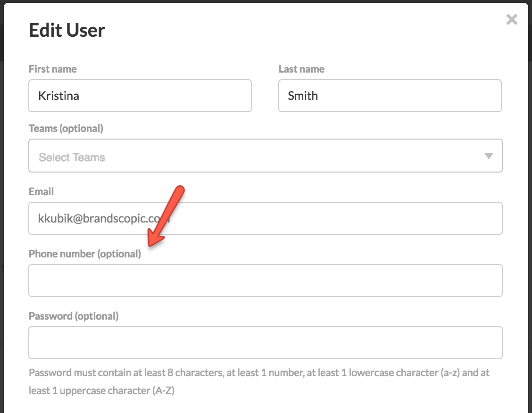Click the Teams (optional) label
Image resolution: width=532 pixels, height=413 pixels.
tap(66, 129)
